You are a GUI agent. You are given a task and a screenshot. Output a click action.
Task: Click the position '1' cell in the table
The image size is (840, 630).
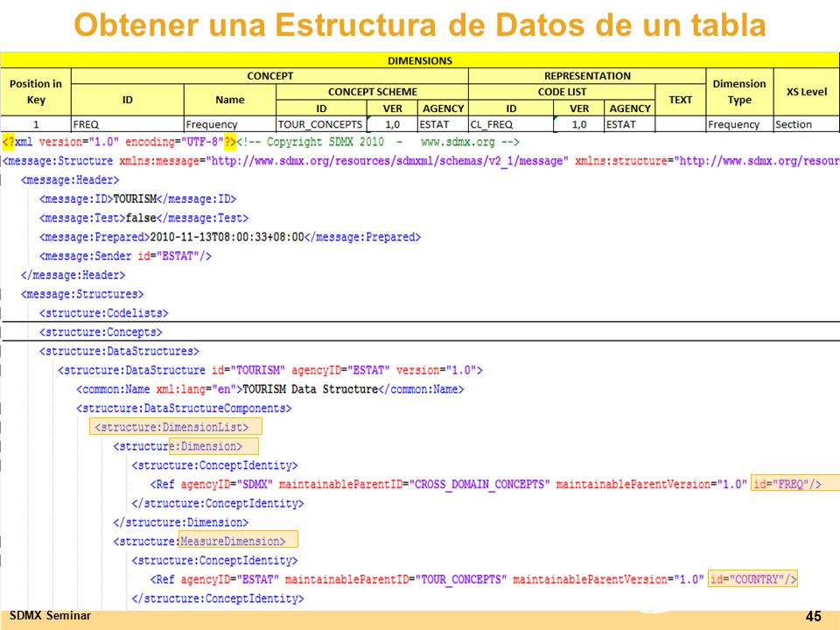coord(36,124)
